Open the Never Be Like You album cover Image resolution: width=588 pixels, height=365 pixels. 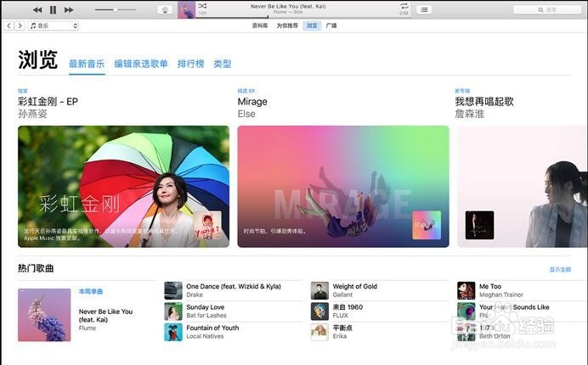coord(44,315)
